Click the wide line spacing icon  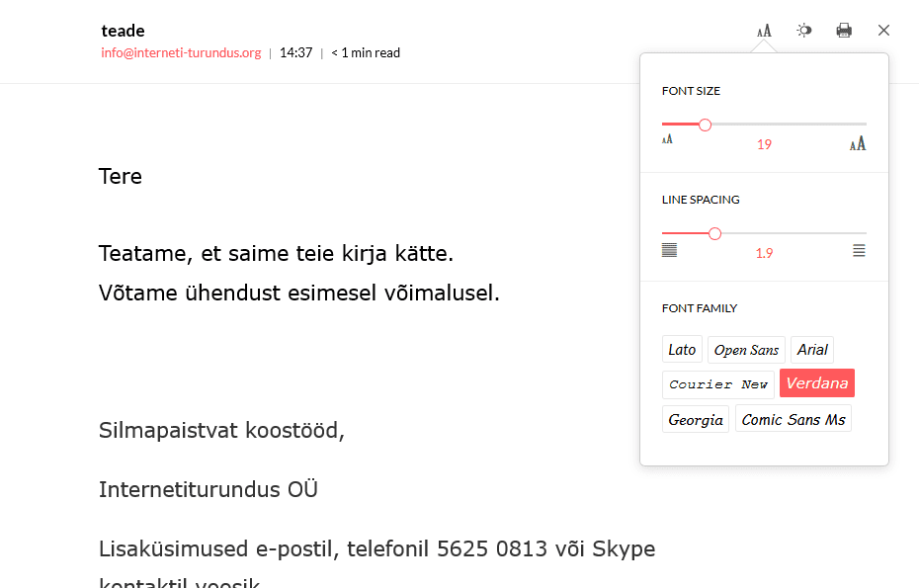[x=859, y=250]
